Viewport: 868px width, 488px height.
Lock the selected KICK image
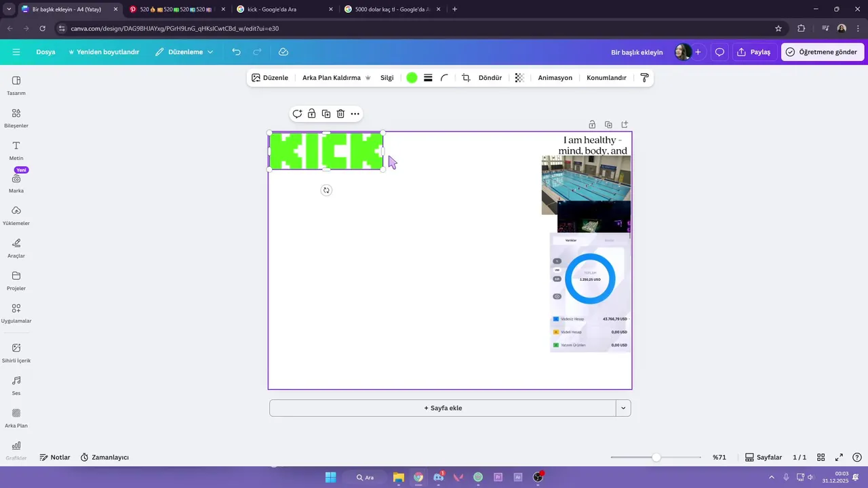(311, 114)
